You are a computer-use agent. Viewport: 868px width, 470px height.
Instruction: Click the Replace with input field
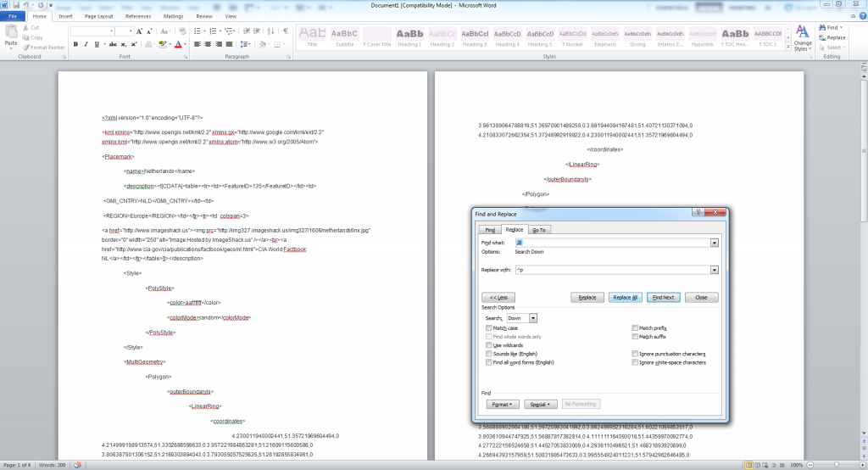tap(612, 270)
